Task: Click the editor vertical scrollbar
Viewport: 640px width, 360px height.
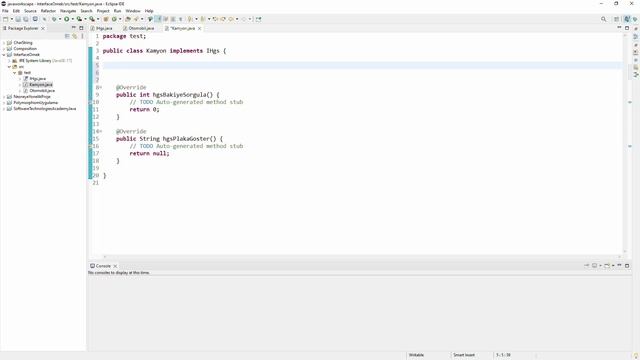Action: coord(624,143)
